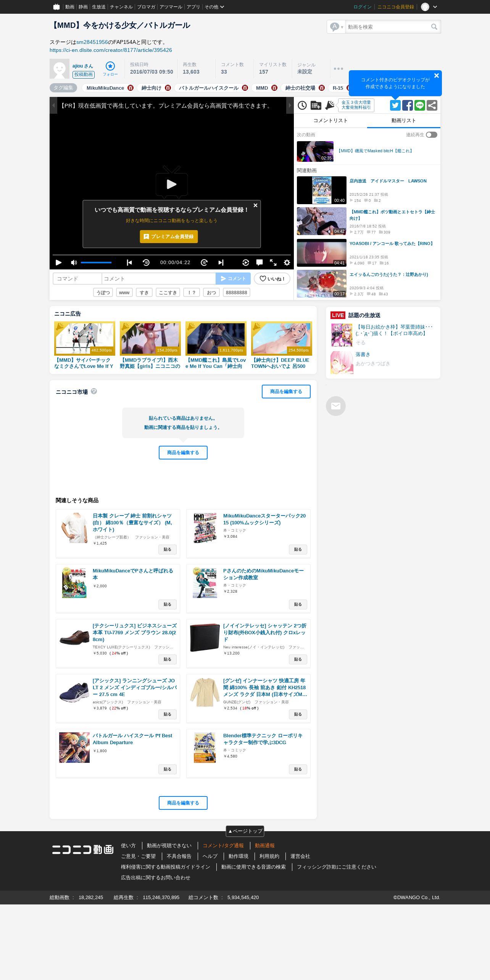Follow uploader ajiou with star icon
This screenshot has height=980, width=490.
110,69
